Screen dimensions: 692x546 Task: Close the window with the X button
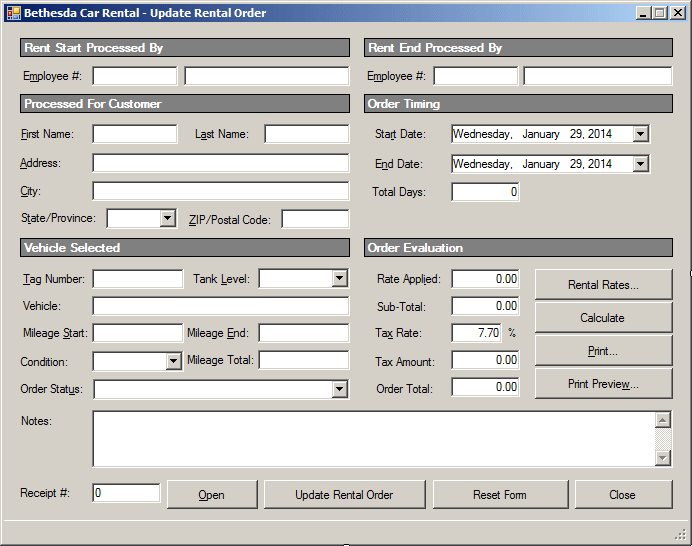(x=677, y=13)
